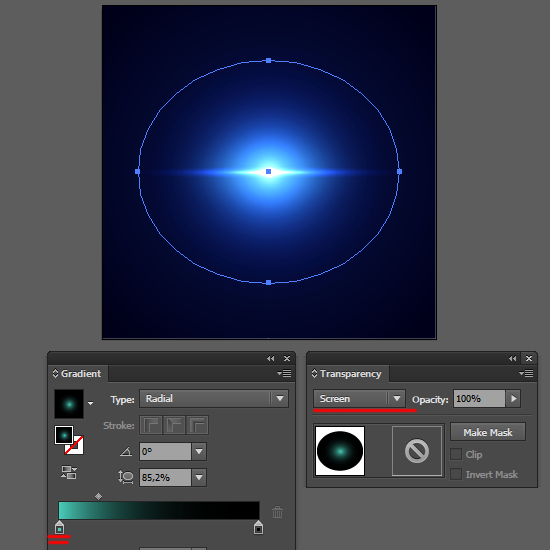This screenshot has height=550, width=550.
Task: Expand the gradient angle dropdown arrow
Action: click(x=199, y=451)
